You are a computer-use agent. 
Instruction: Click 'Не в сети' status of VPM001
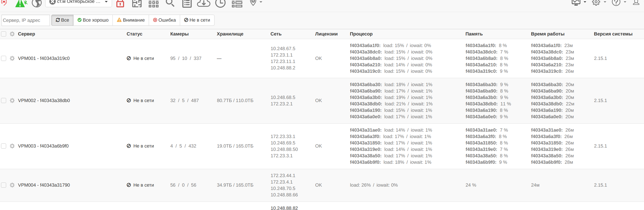pyautogui.click(x=140, y=58)
